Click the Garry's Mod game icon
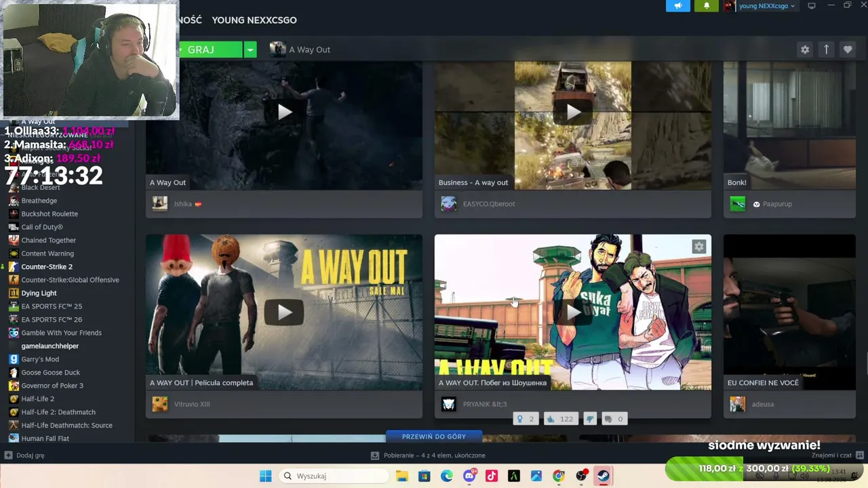868x488 pixels. (14, 359)
